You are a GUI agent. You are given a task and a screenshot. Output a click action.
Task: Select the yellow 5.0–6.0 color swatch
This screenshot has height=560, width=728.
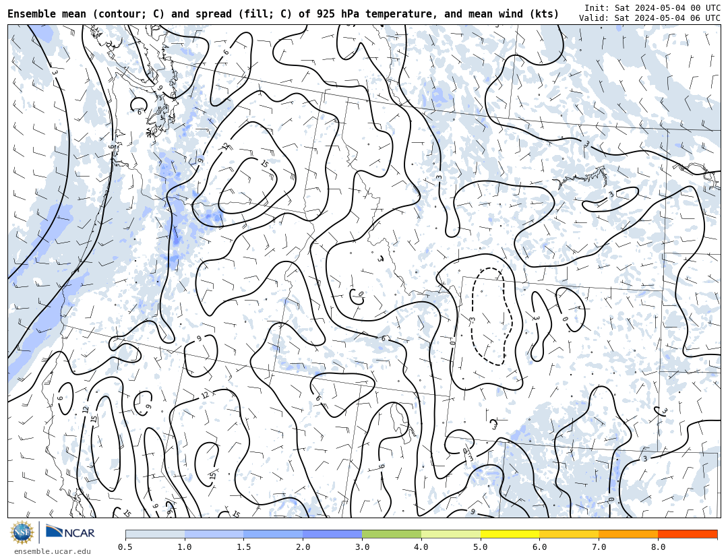point(510,534)
